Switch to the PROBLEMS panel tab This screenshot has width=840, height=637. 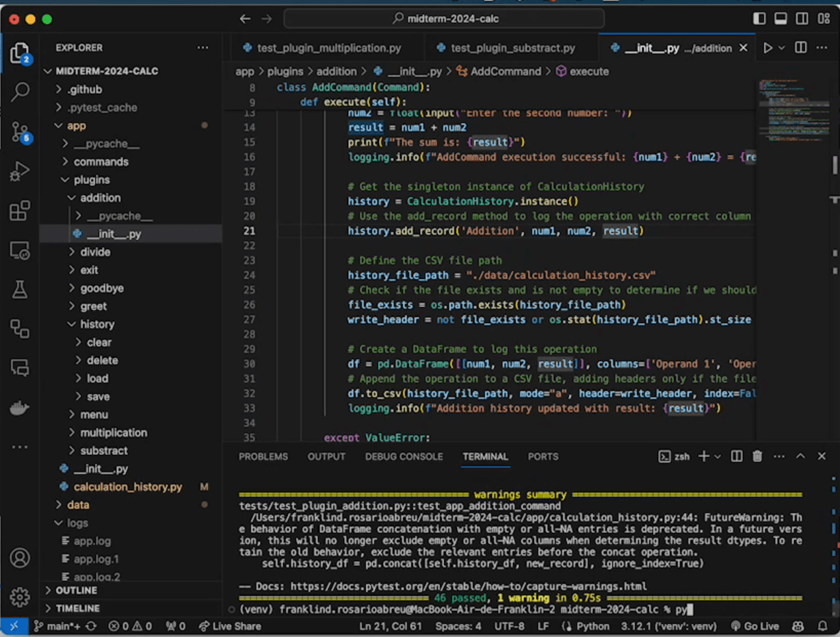pyautogui.click(x=263, y=456)
